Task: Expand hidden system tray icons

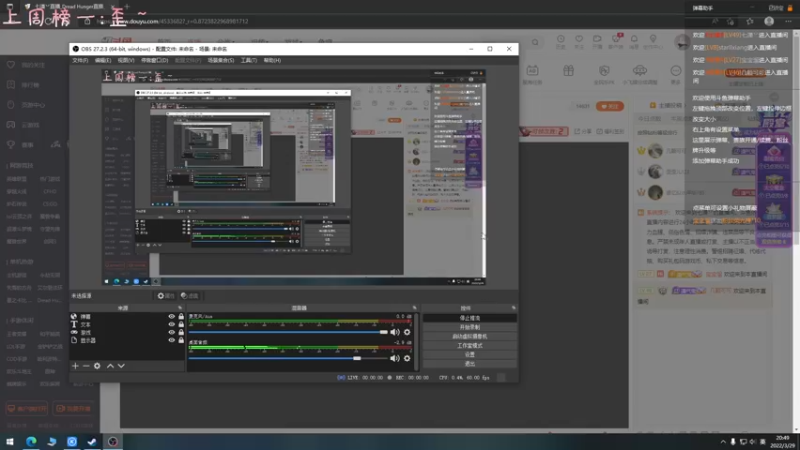Action: point(722,442)
